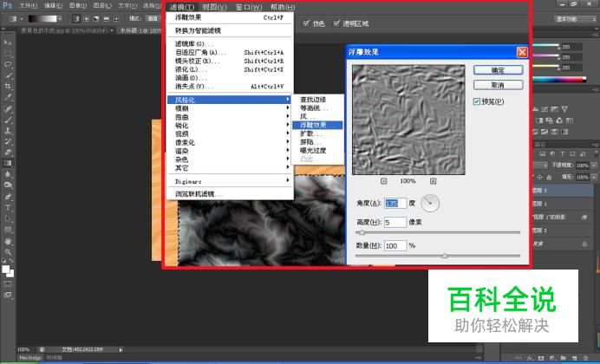Select the Eraser tool
The height and width of the screenshot is (364, 600).
coord(8,153)
